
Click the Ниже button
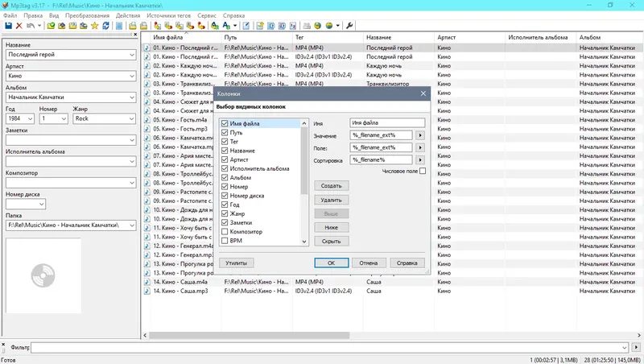tap(332, 228)
